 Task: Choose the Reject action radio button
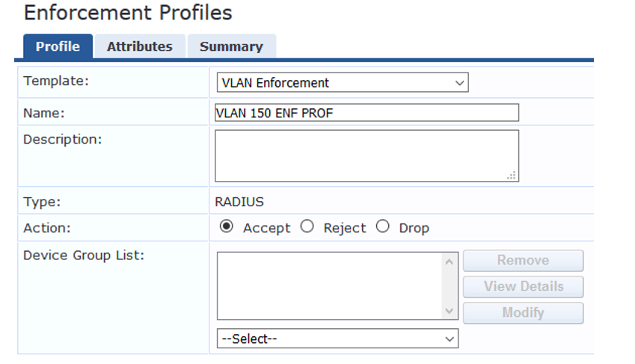pos(307,227)
